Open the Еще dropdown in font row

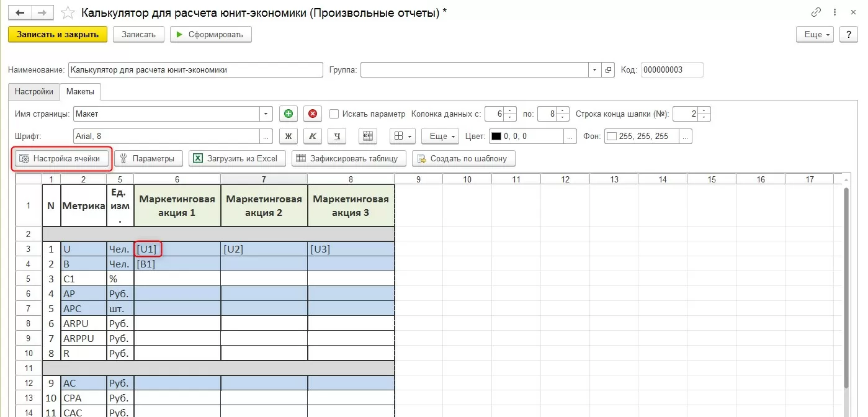tap(440, 136)
